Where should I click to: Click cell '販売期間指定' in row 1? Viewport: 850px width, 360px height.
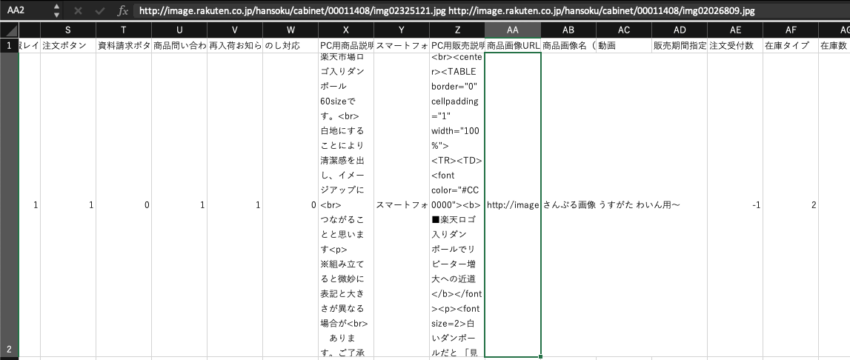(680, 46)
